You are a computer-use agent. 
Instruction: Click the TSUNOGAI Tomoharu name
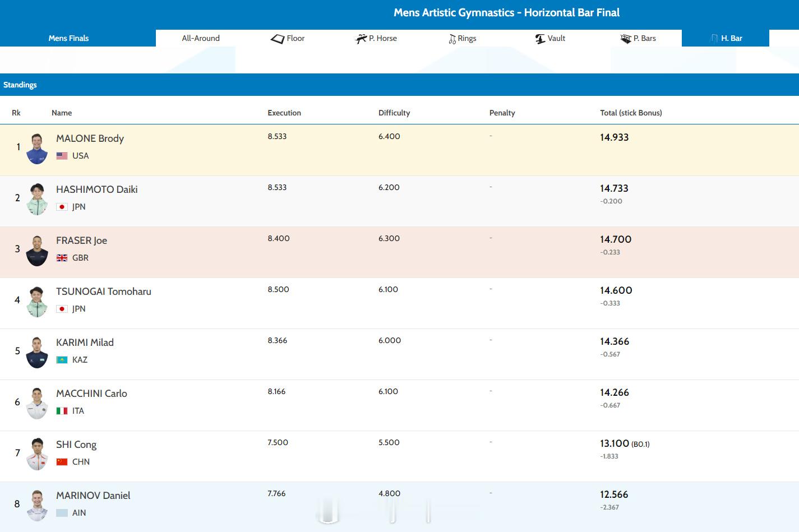click(x=104, y=292)
